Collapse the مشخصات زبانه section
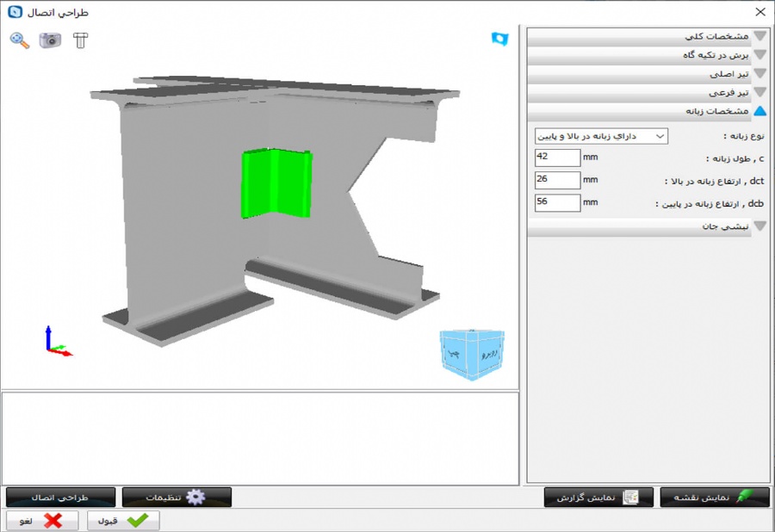Viewport: 775px width, 532px height. point(647,111)
